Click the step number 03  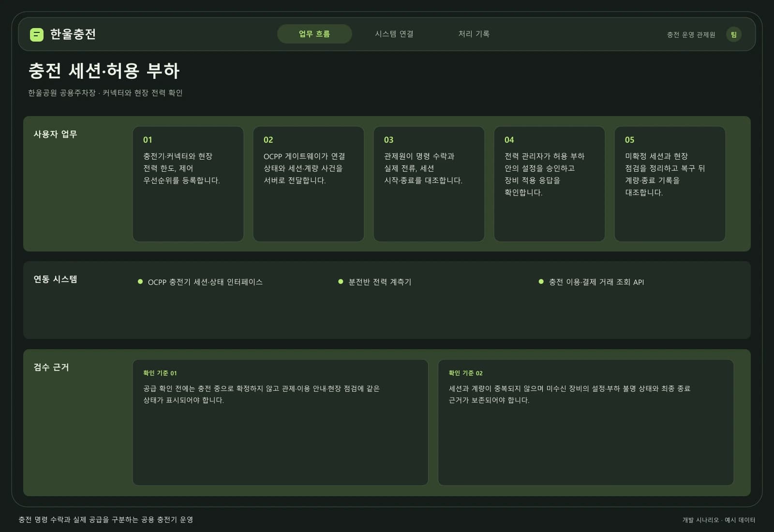(388, 140)
